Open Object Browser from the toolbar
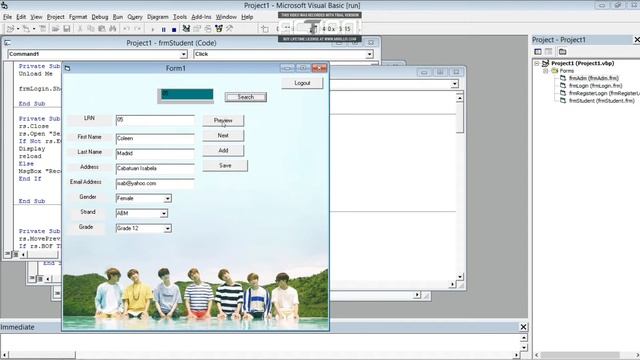 219,29
